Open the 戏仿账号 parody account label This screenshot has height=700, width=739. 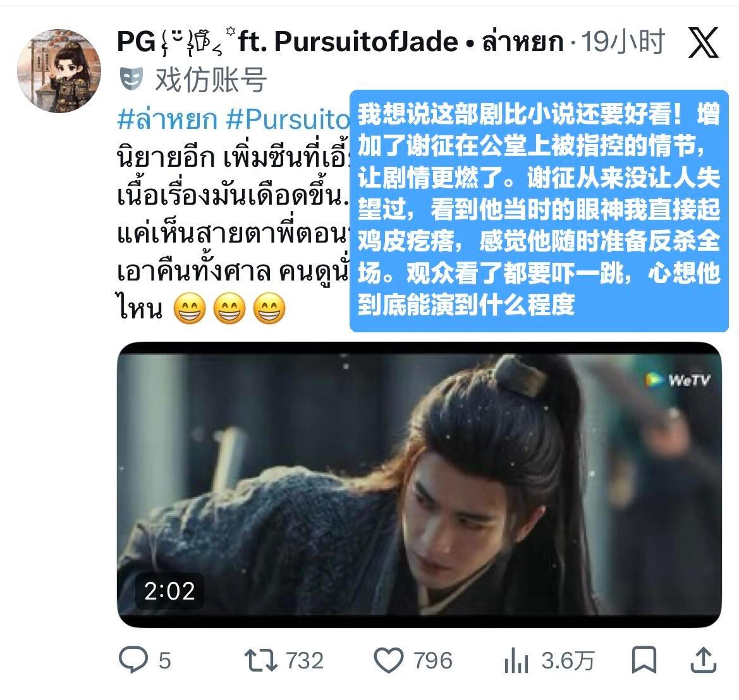click(211, 79)
